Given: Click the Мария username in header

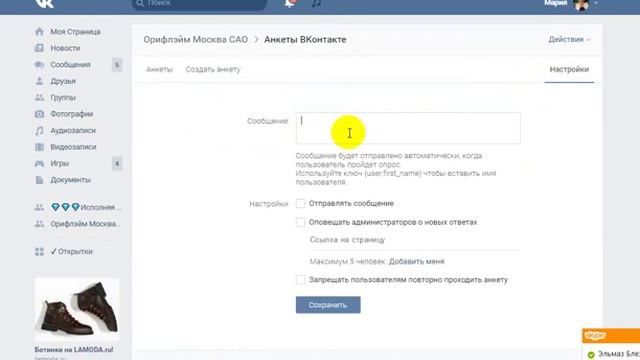Looking at the screenshot, I should tap(556, 3).
